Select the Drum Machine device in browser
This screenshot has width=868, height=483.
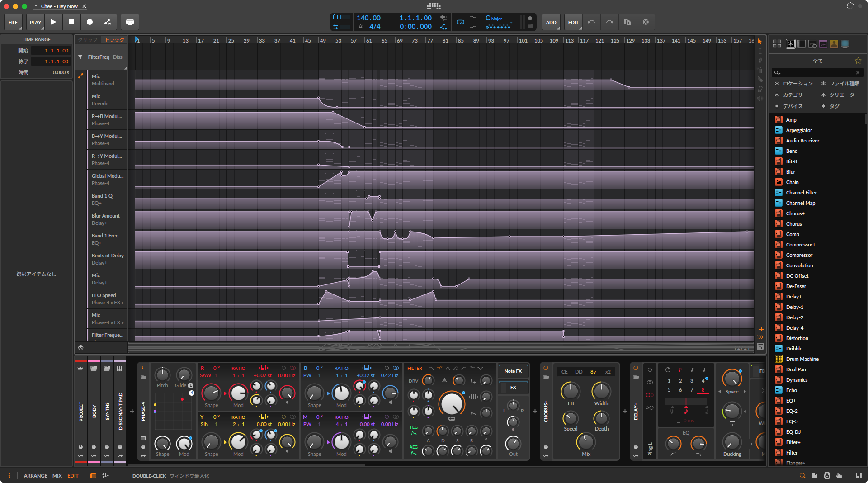802,359
